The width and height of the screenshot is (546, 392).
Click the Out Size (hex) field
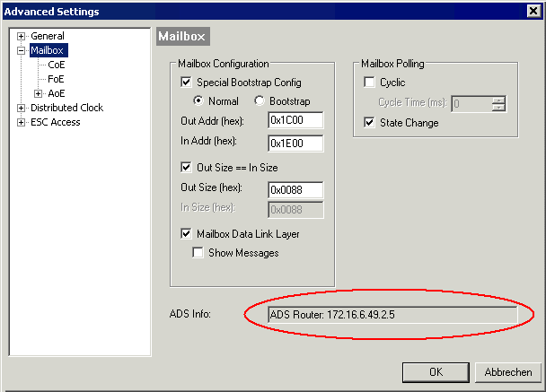pos(295,190)
